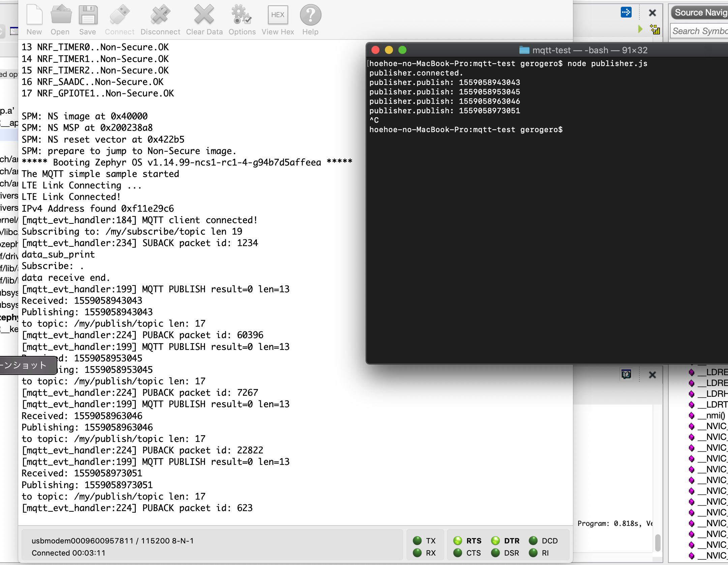The width and height of the screenshot is (728, 565).
Task: Focus the Search Symbols field
Action: (700, 31)
